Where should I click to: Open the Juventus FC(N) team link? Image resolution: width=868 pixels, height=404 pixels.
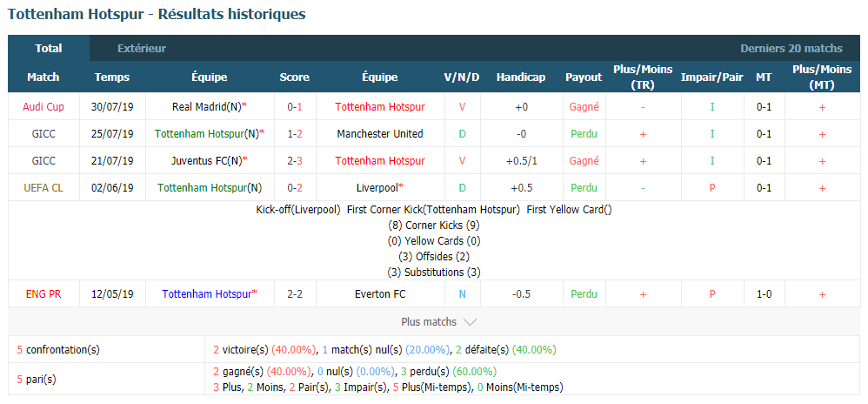click(x=206, y=161)
